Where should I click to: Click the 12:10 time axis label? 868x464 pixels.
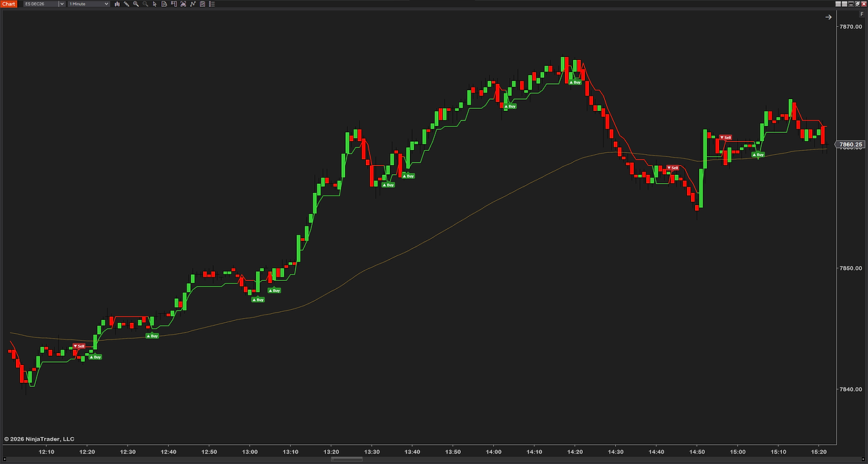click(47, 452)
